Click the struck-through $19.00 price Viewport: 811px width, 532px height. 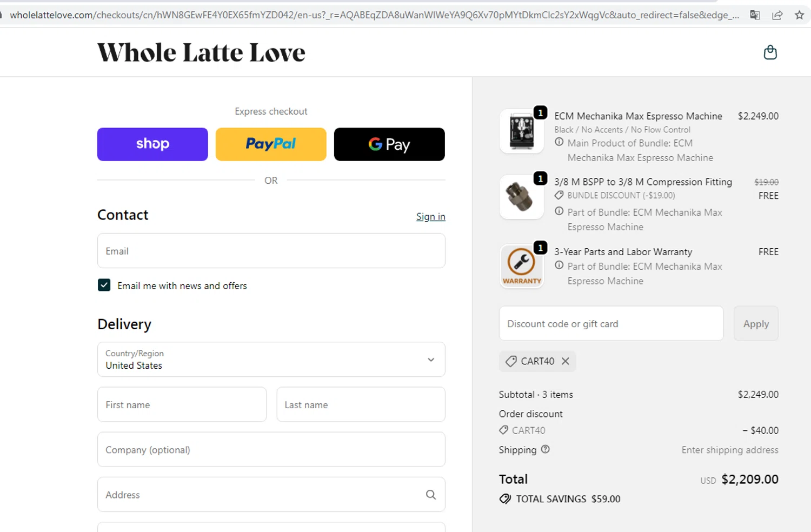767,182
